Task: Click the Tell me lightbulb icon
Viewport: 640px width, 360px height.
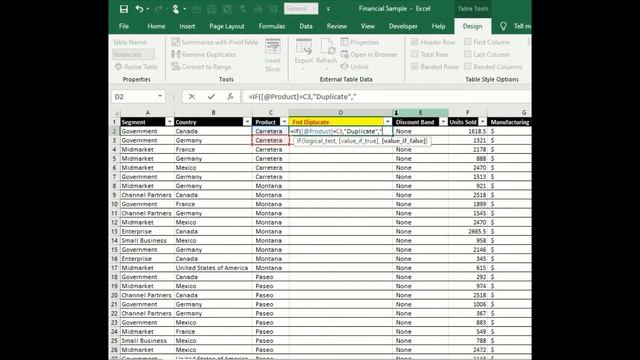Action: tap(503, 26)
